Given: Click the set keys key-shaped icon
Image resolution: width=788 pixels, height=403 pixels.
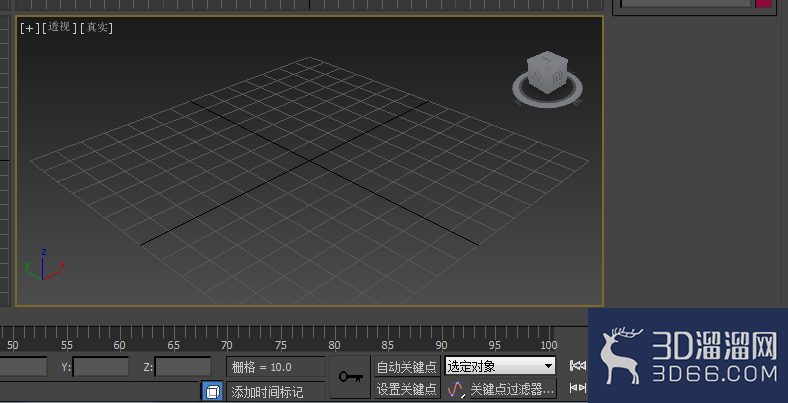Looking at the screenshot, I should [350, 377].
